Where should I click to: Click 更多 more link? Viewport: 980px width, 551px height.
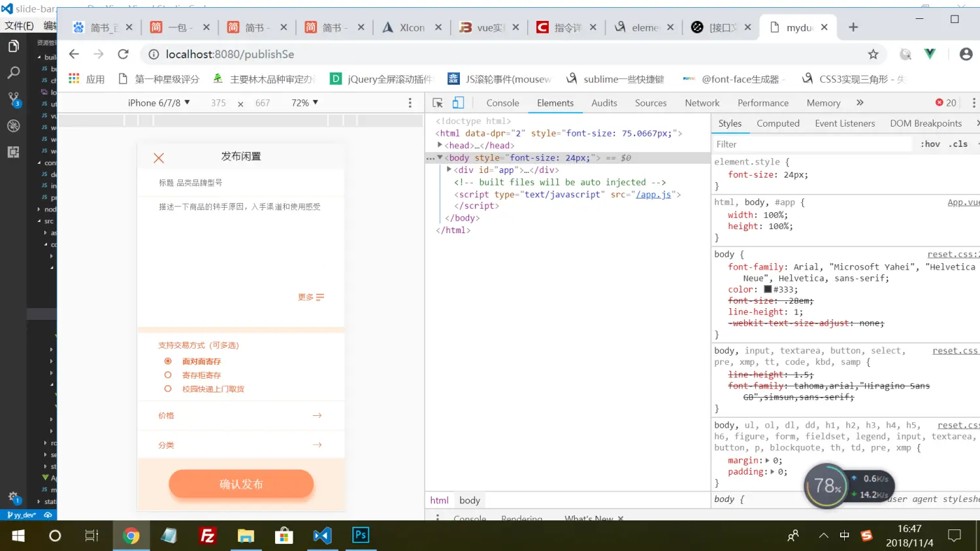311,297
